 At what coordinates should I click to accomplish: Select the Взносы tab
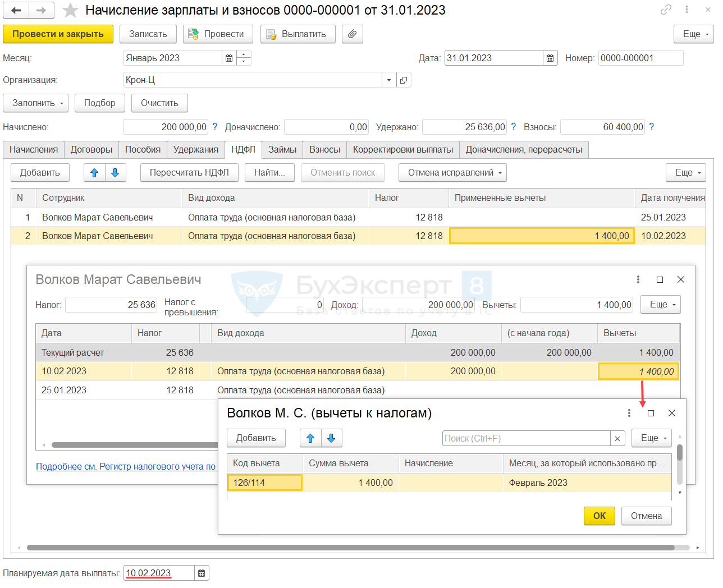coord(325,149)
